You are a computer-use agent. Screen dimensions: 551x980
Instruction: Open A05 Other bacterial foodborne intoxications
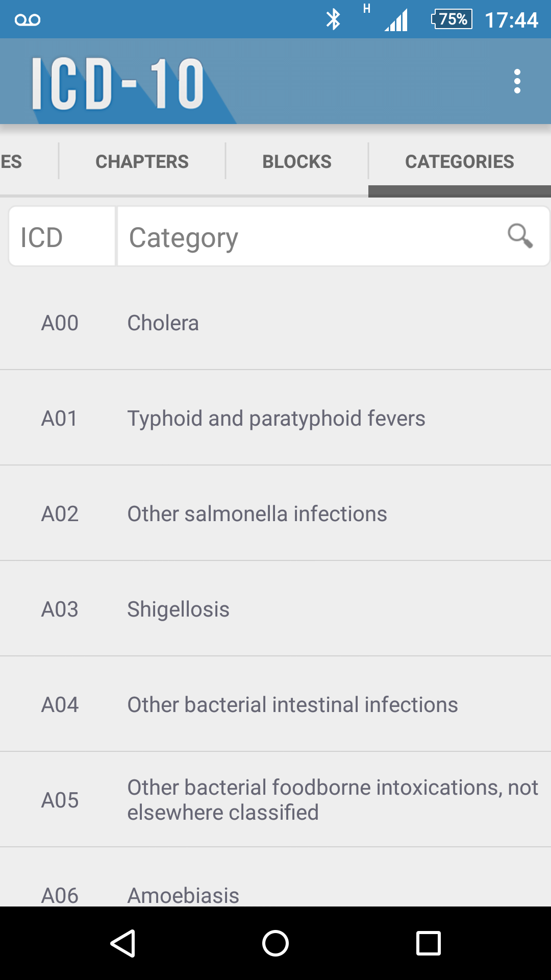click(x=275, y=800)
